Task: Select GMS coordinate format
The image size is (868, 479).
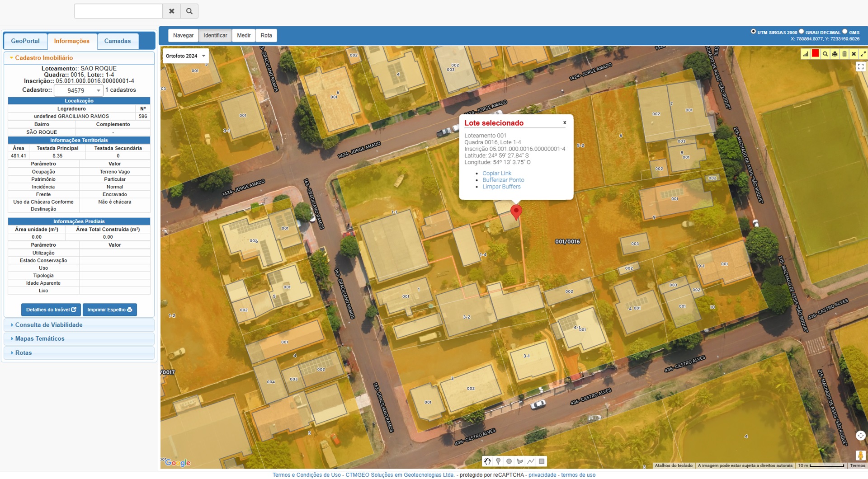Action: click(844, 32)
